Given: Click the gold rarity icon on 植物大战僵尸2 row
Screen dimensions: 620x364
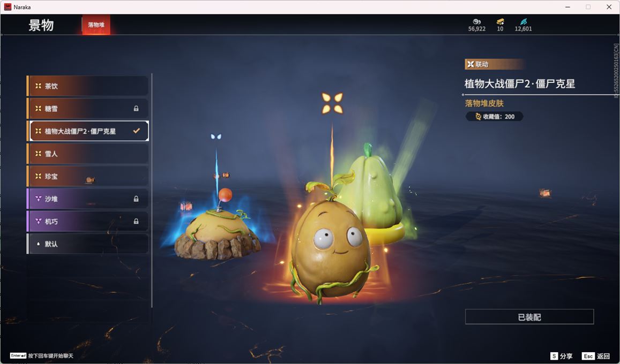Looking at the screenshot, I should tap(39, 131).
